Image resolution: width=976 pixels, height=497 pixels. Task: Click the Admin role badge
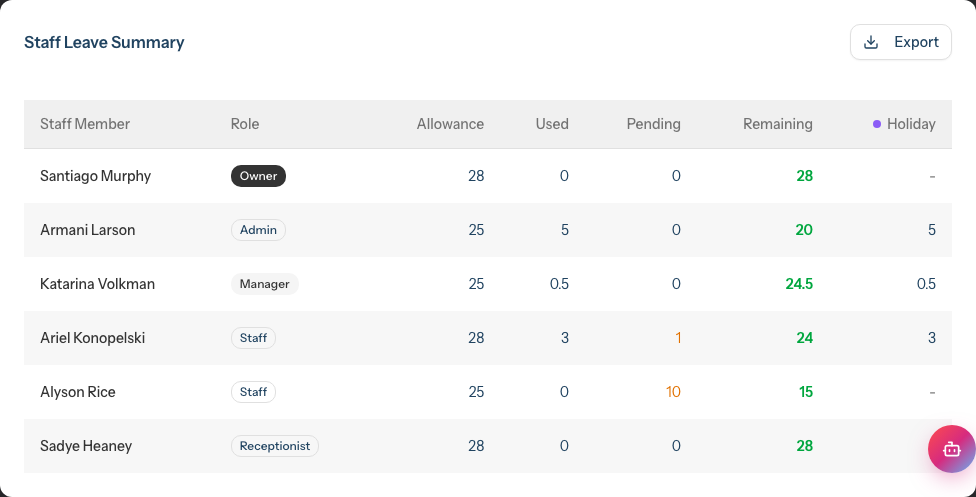point(258,230)
